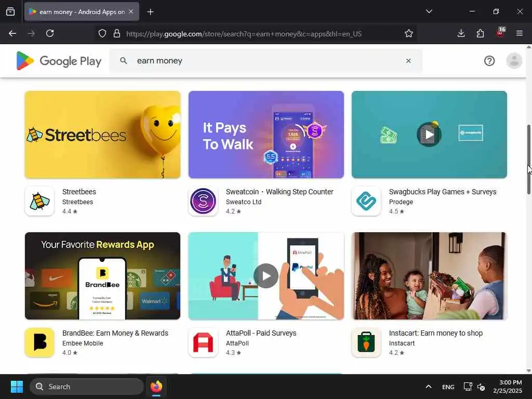Clear the earn money search query
The image size is (532, 399).
point(408,61)
